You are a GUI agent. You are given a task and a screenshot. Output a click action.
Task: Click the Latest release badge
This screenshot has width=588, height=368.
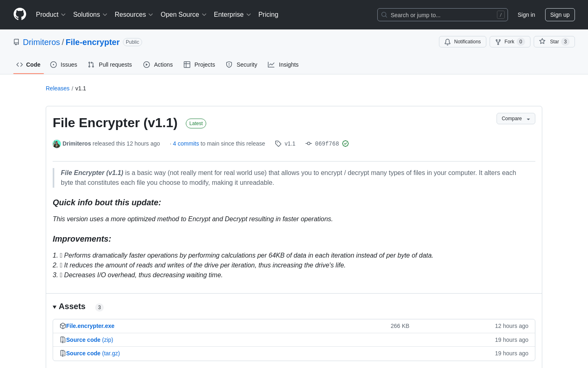pos(196,123)
